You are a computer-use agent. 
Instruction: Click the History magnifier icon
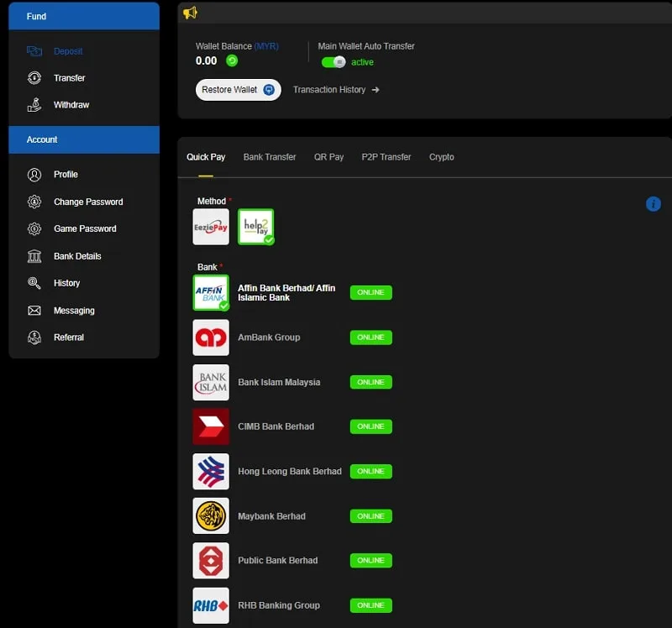pyautogui.click(x=34, y=283)
